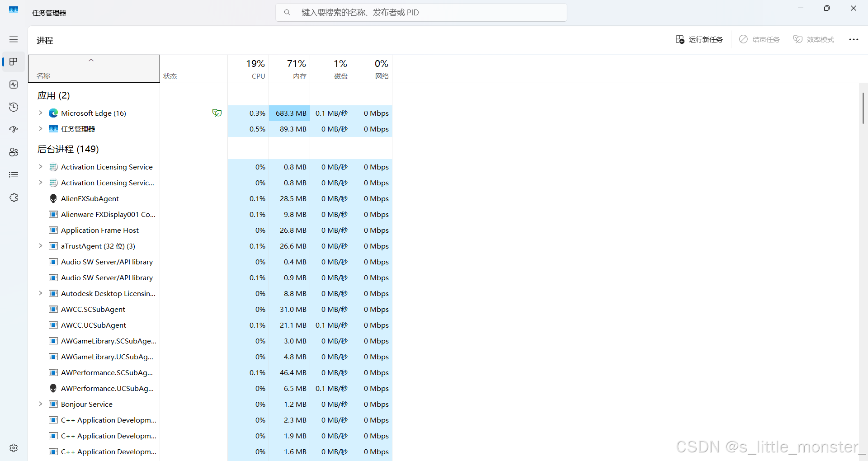Screen dimensions: 868x461
Task: Click the search box for name or PID
Action: click(x=421, y=13)
